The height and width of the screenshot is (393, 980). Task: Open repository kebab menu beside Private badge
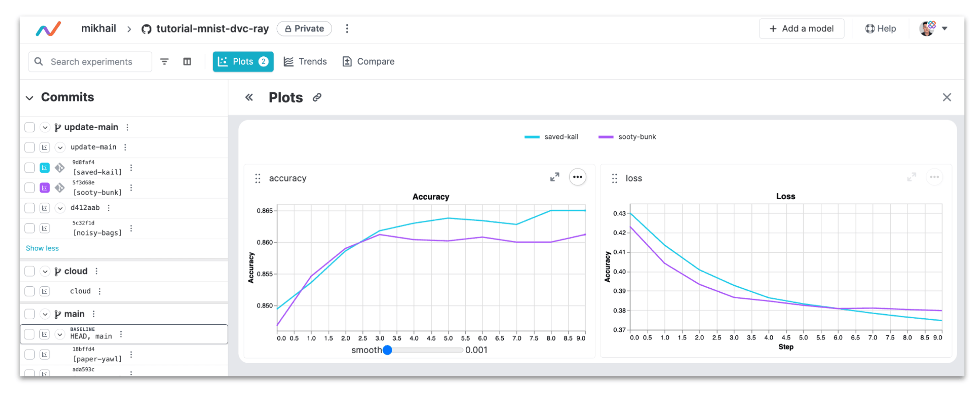pyautogui.click(x=347, y=28)
